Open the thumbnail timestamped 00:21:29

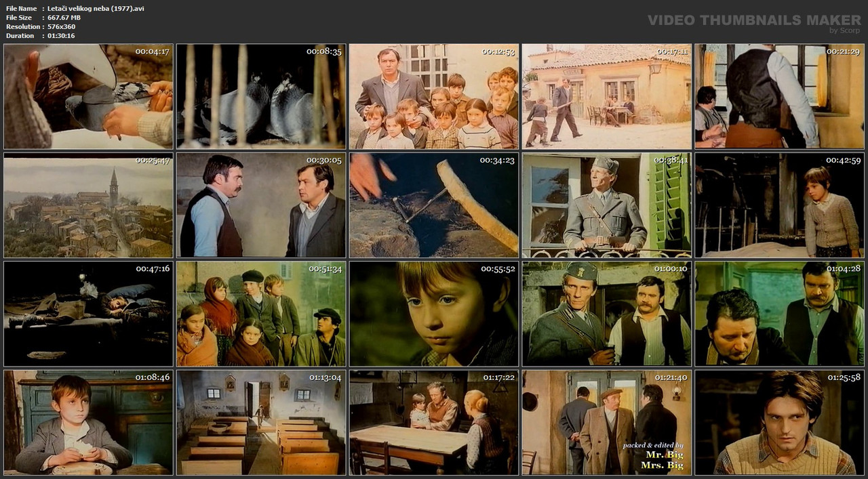tap(780, 97)
